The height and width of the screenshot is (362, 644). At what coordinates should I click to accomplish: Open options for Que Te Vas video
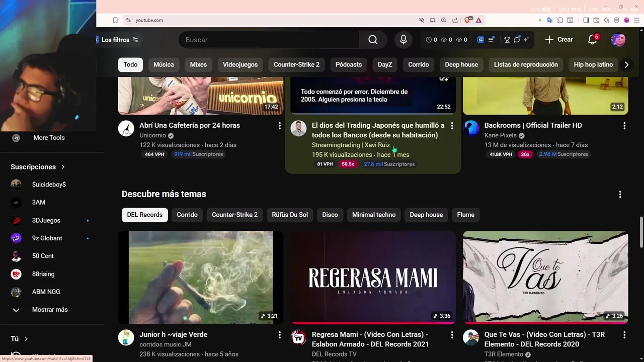(x=624, y=335)
